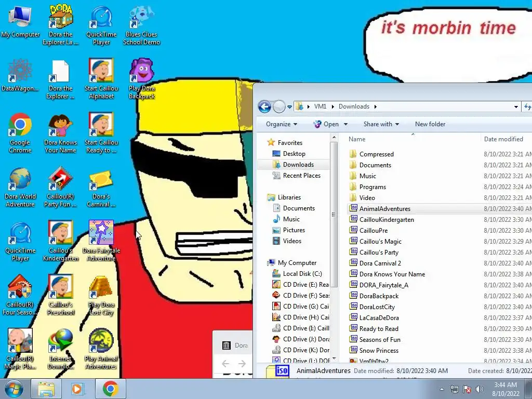The width and height of the screenshot is (532, 399).
Task: Launch Play Dora Lost City shortcut
Action: [101, 295]
